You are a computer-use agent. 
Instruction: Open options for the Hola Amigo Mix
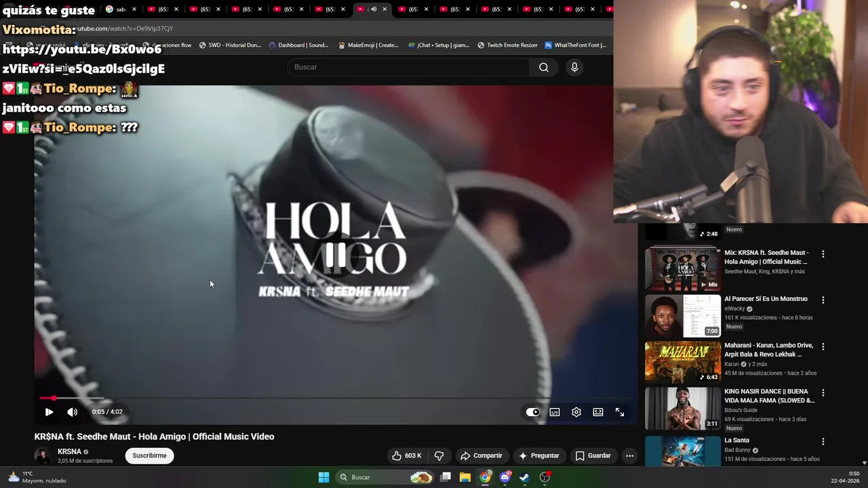tap(823, 254)
